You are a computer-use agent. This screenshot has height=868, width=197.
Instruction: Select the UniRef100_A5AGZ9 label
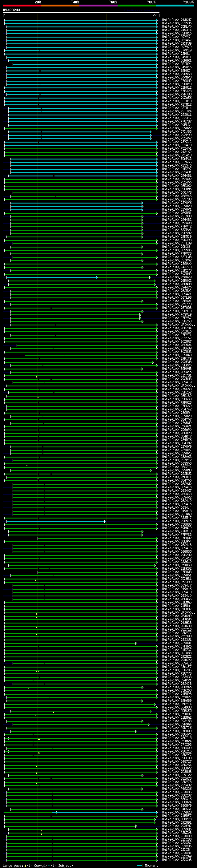(x=177, y=277)
